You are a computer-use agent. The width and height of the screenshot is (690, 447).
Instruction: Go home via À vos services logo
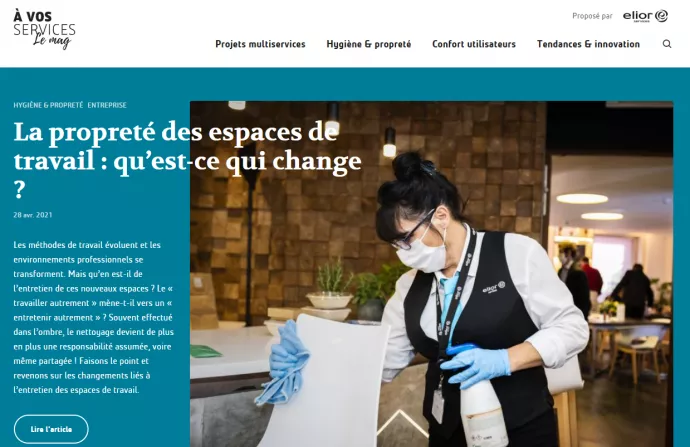pyautogui.click(x=44, y=28)
